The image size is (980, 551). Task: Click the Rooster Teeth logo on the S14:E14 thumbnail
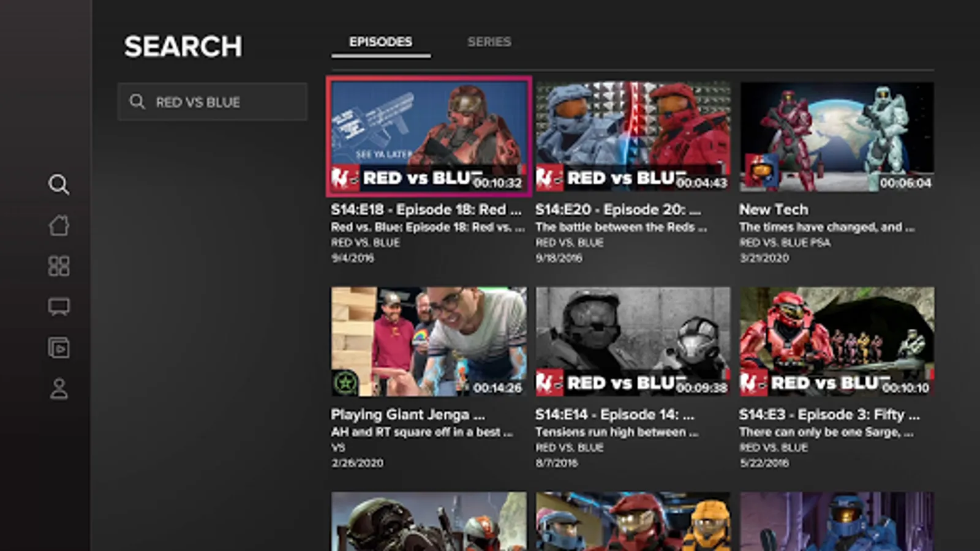coord(549,383)
